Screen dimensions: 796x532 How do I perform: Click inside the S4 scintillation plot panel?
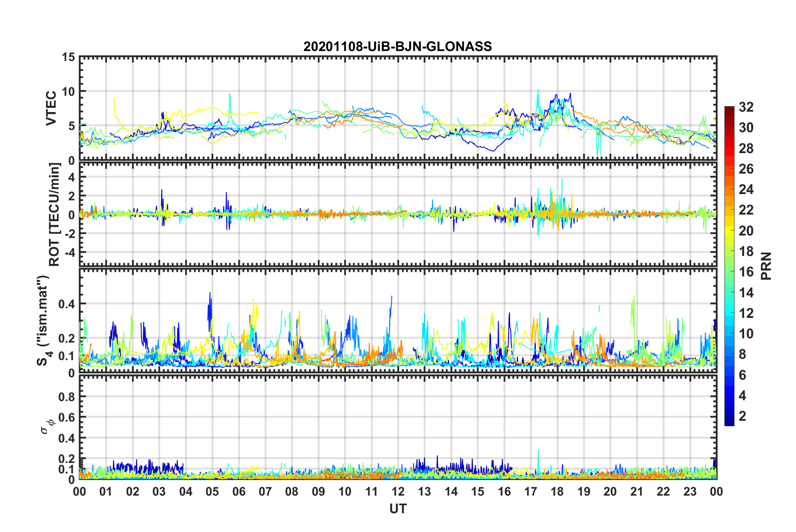click(x=398, y=320)
